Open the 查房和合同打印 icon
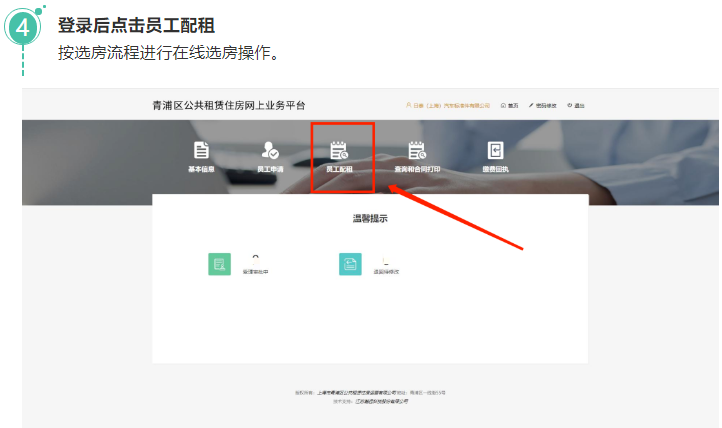The width and height of the screenshot is (722, 428). (x=417, y=151)
